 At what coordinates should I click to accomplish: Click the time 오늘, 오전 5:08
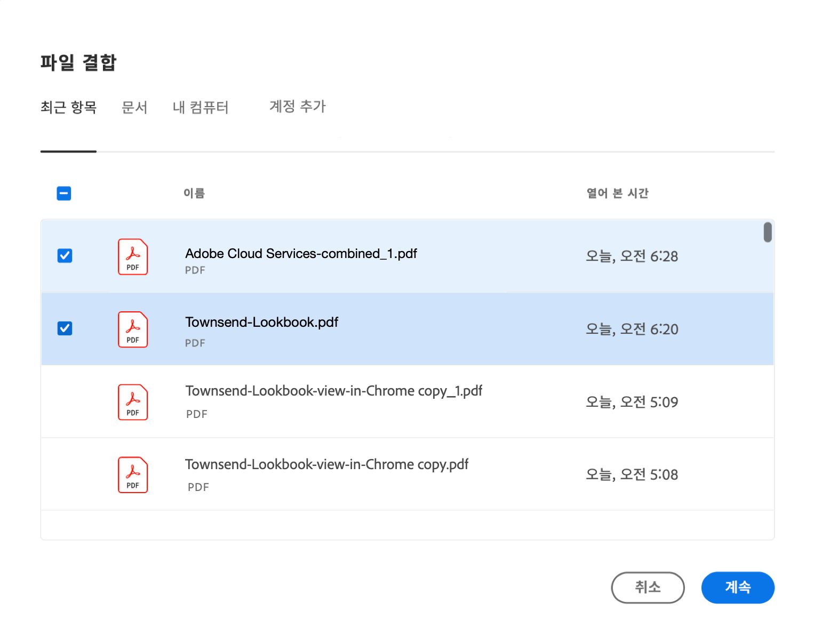click(x=632, y=474)
